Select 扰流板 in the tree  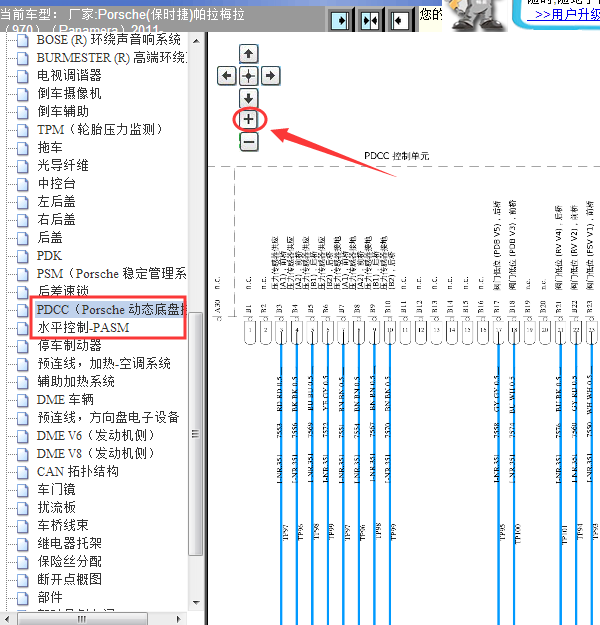56,507
